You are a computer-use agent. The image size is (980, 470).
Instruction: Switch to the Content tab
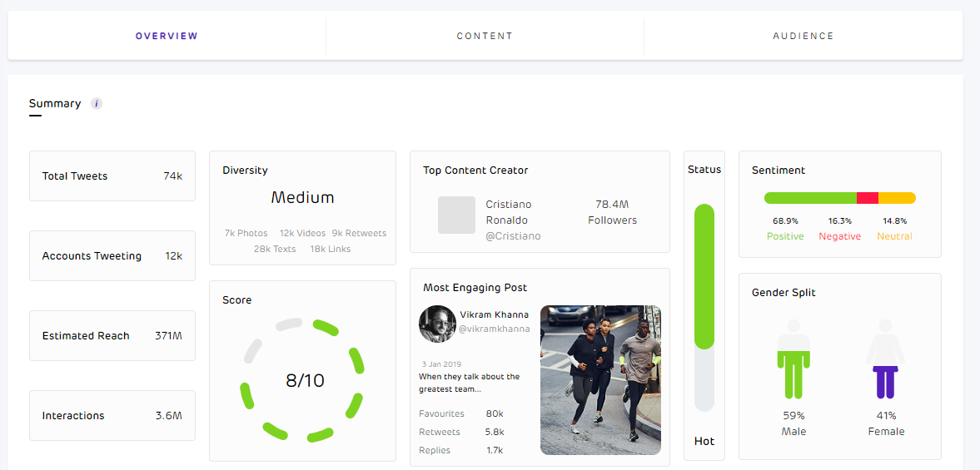click(x=485, y=37)
